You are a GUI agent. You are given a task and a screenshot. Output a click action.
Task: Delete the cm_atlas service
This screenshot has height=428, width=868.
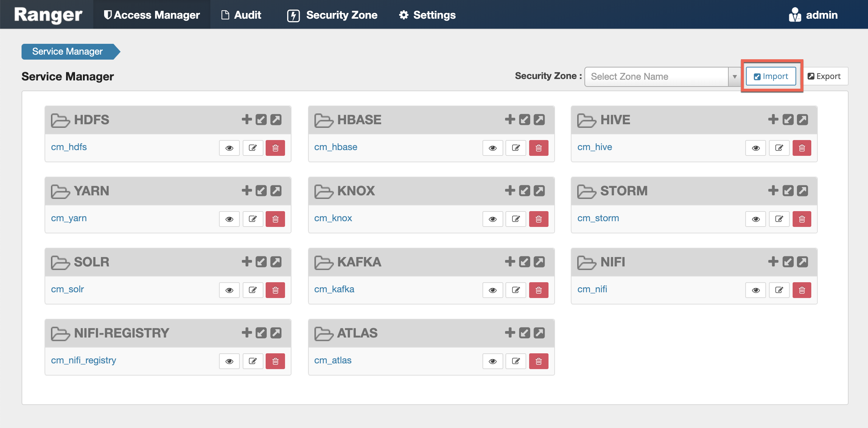(539, 361)
